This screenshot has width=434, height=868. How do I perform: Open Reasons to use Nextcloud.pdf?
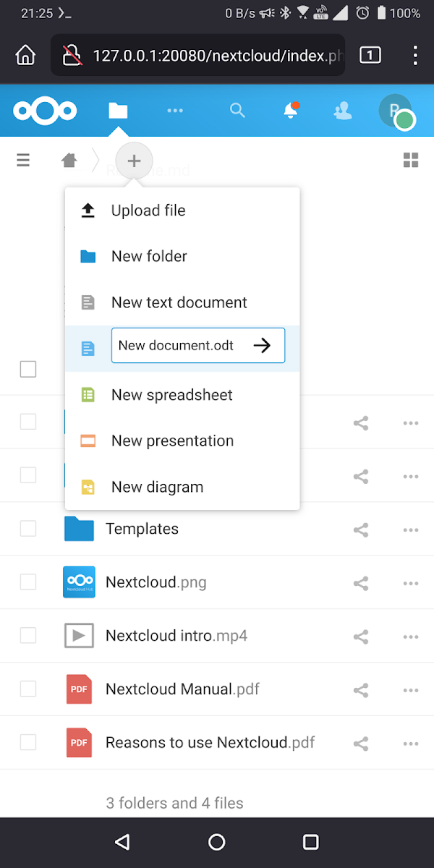(x=210, y=743)
